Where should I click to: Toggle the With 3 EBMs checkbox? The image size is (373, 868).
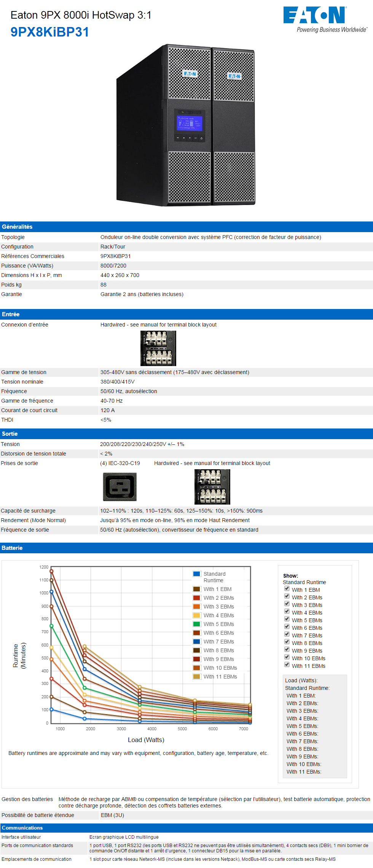(x=287, y=604)
